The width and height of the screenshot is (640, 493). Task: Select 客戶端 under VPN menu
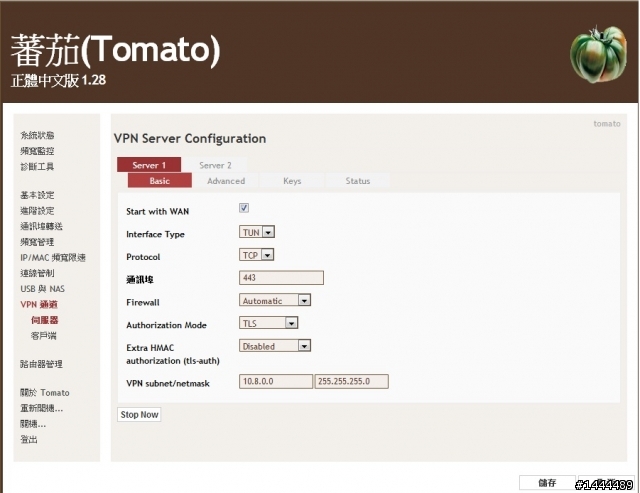44,335
